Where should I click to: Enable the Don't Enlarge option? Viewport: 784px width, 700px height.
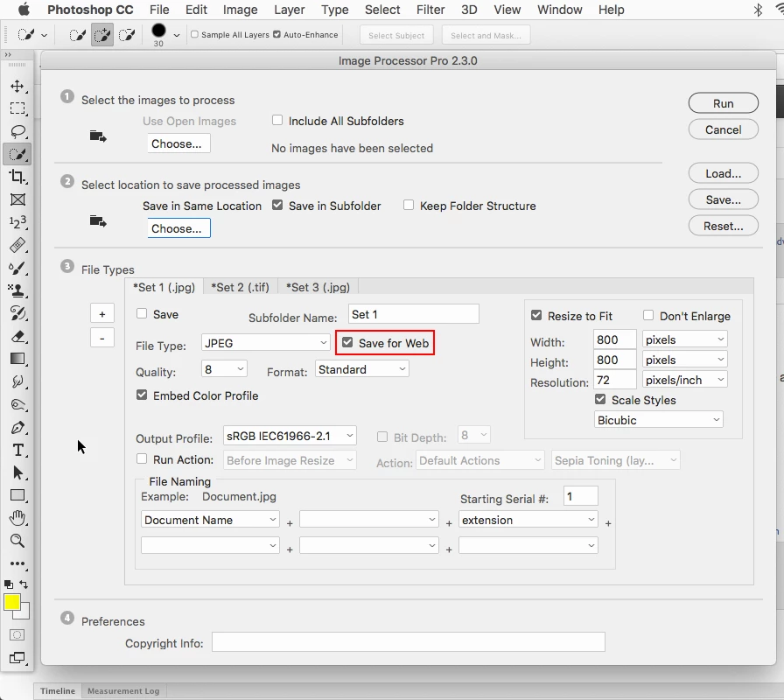click(x=648, y=316)
